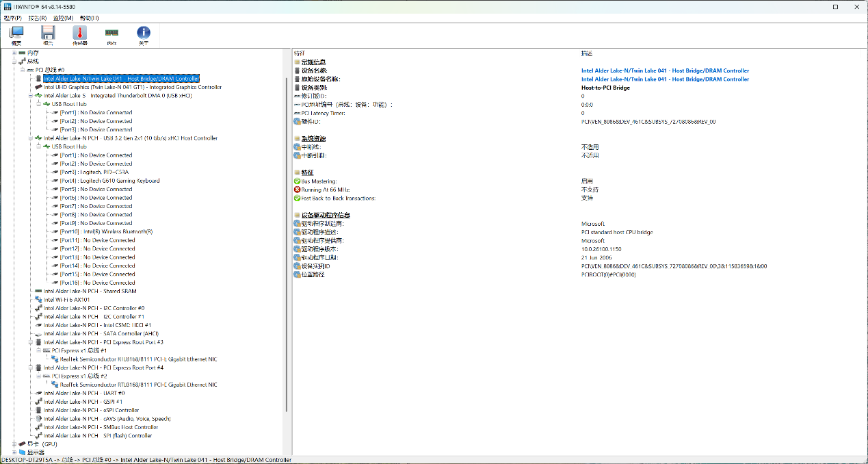This screenshot has height=464, width=868.
Task: Click the 总线 bus node icon
Action: [22, 61]
